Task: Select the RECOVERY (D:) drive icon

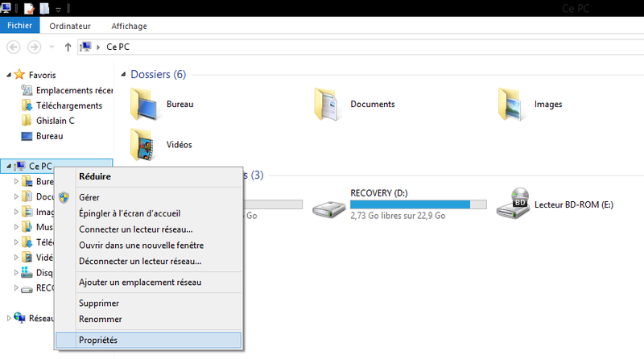Action: pos(328,208)
